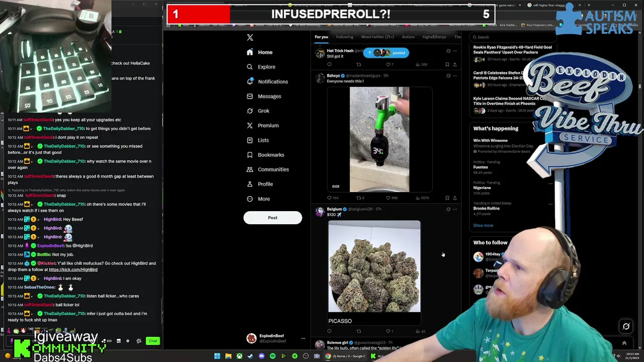Click the new posts 'posted' pill
This screenshot has width=644, height=362.
click(386, 53)
